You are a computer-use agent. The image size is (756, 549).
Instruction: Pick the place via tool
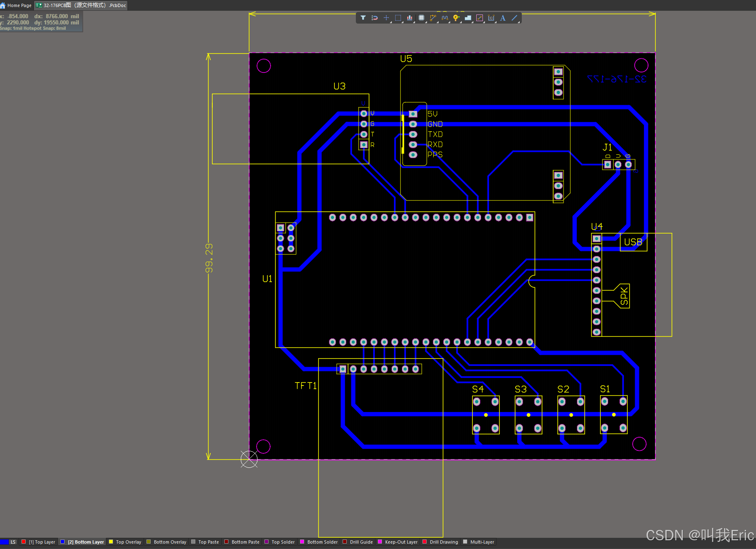(456, 18)
